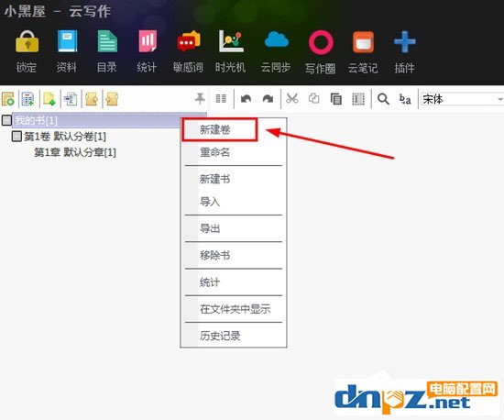Click the copy icon
This screenshot has width=504, height=420.
coord(314,98)
